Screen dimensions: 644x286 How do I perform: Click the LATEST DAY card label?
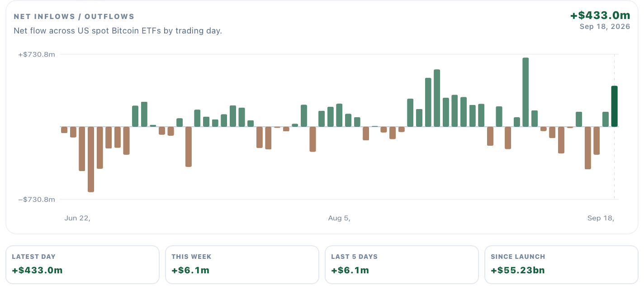coord(34,257)
